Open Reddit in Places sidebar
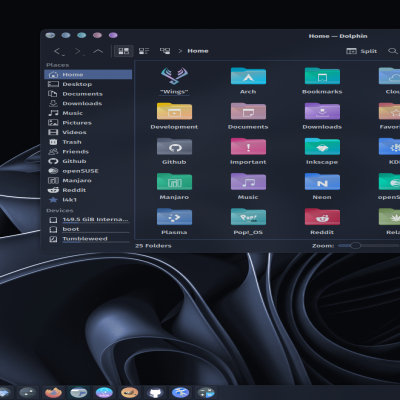Image resolution: width=400 pixels, height=400 pixels. pos(88,190)
